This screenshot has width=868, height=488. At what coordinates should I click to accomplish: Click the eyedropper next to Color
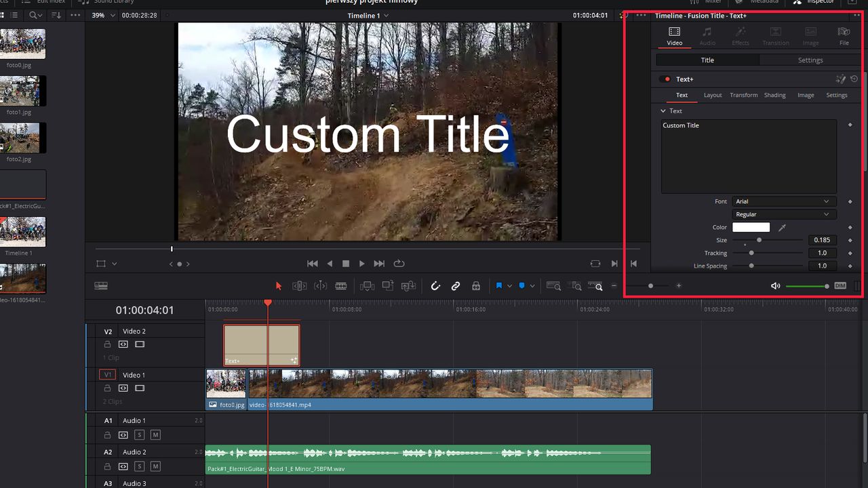point(782,227)
